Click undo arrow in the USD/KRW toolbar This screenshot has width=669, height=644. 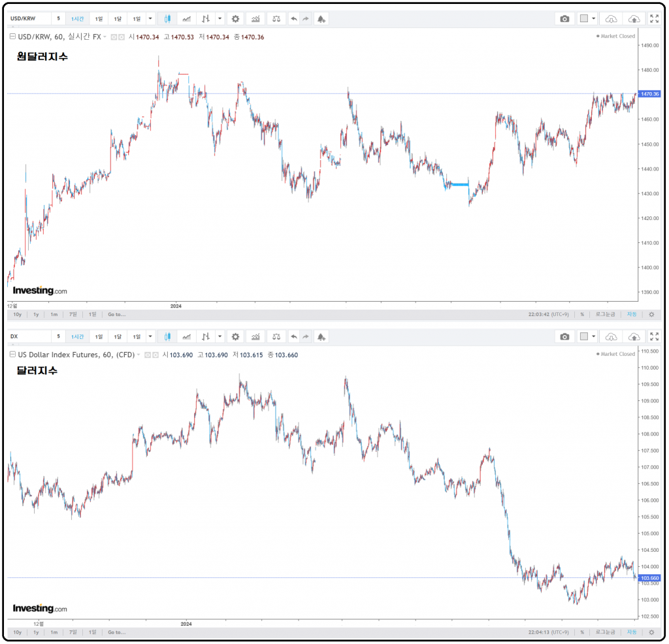(x=294, y=19)
